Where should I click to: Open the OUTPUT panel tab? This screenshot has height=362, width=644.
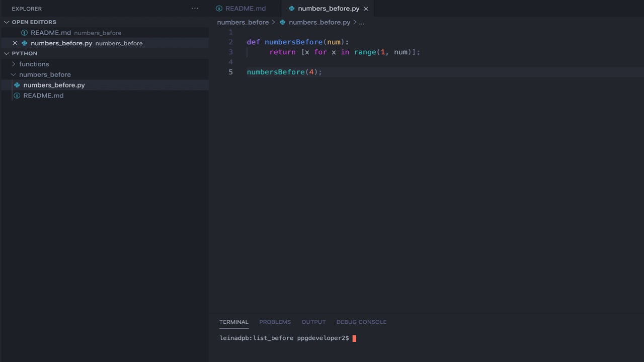(x=313, y=322)
